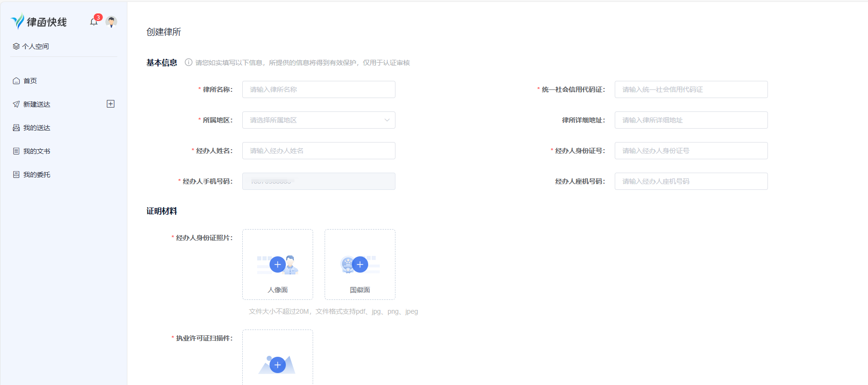Screen dimensions: 868x385
Task: Click the plus icon to upload 国徽面 photo
Action: point(360,264)
